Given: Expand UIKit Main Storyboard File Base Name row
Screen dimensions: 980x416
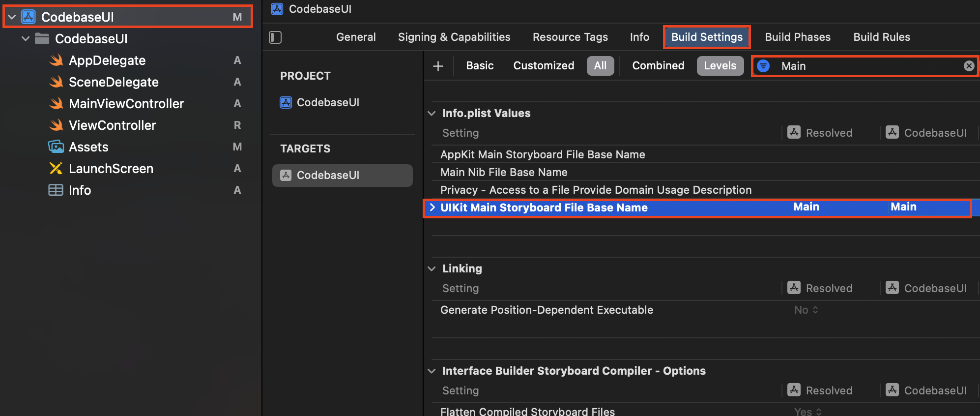Looking at the screenshot, I should pyautogui.click(x=432, y=208).
